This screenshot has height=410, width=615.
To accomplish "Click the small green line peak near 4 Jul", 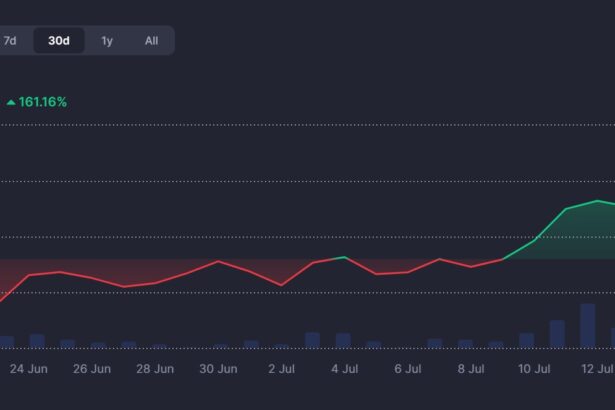I will pos(343,257).
